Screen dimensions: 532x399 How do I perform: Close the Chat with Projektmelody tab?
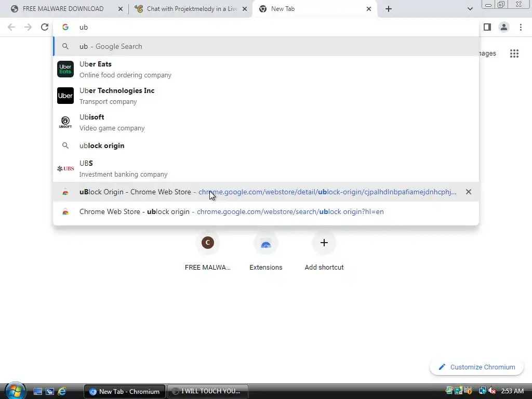(x=245, y=9)
